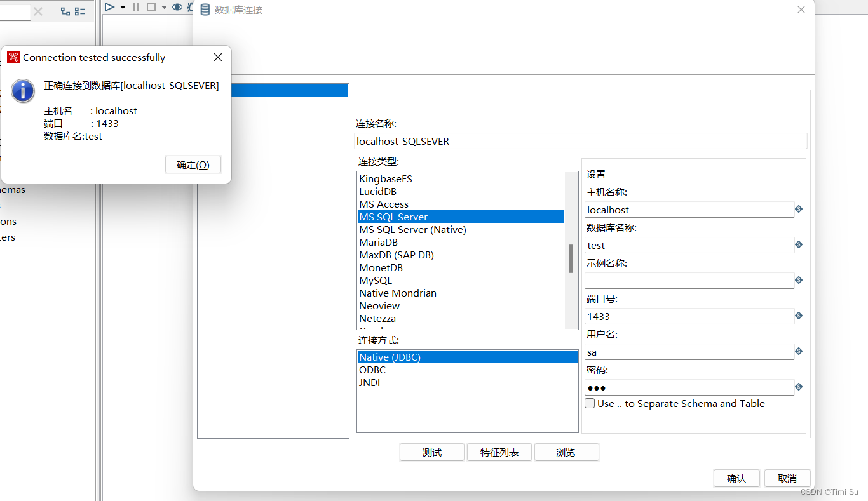Confirm the test dialog with 确定(O)
The width and height of the screenshot is (868, 501).
[193, 164]
